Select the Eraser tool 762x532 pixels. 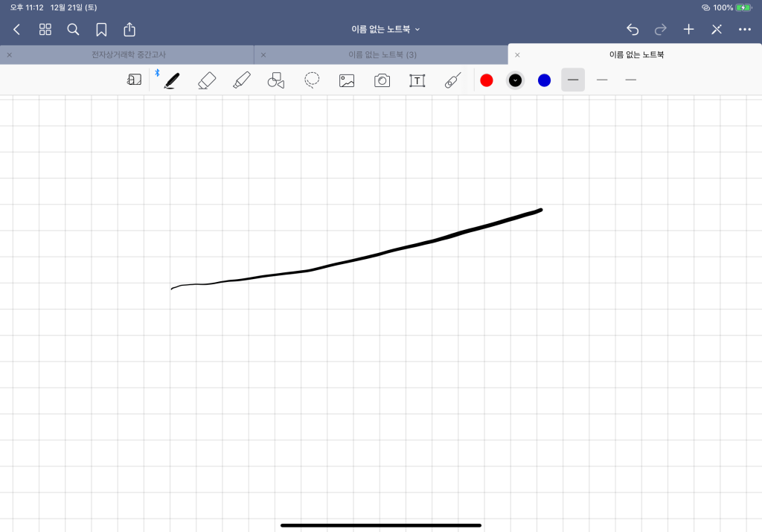click(x=207, y=80)
